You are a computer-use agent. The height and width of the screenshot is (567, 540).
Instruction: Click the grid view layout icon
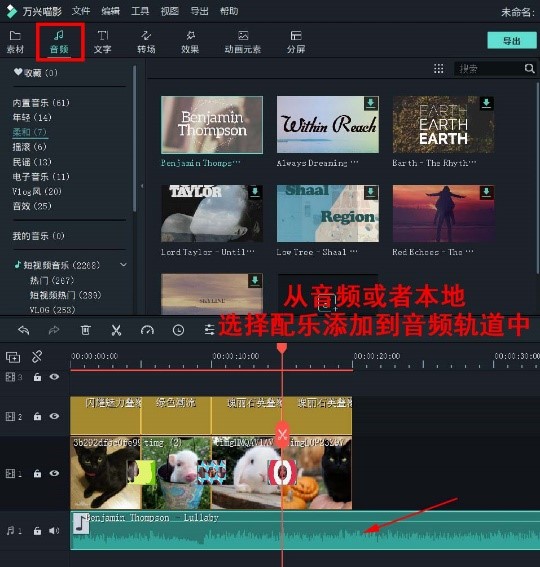pyautogui.click(x=438, y=68)
